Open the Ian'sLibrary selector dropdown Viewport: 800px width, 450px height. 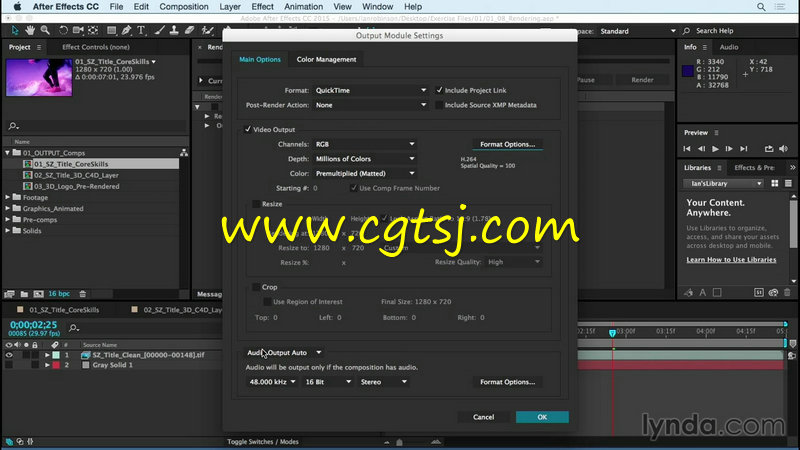click(x=723, y=183)
